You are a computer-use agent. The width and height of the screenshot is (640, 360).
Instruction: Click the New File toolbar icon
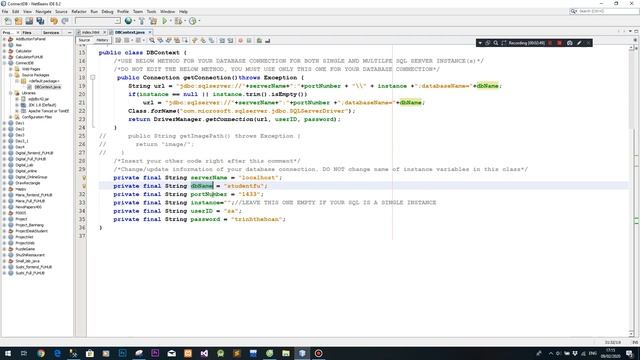(x=8, y=21)
